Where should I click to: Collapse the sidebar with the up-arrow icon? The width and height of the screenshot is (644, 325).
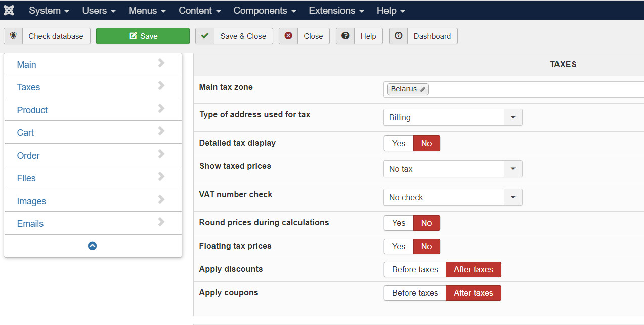92,246
